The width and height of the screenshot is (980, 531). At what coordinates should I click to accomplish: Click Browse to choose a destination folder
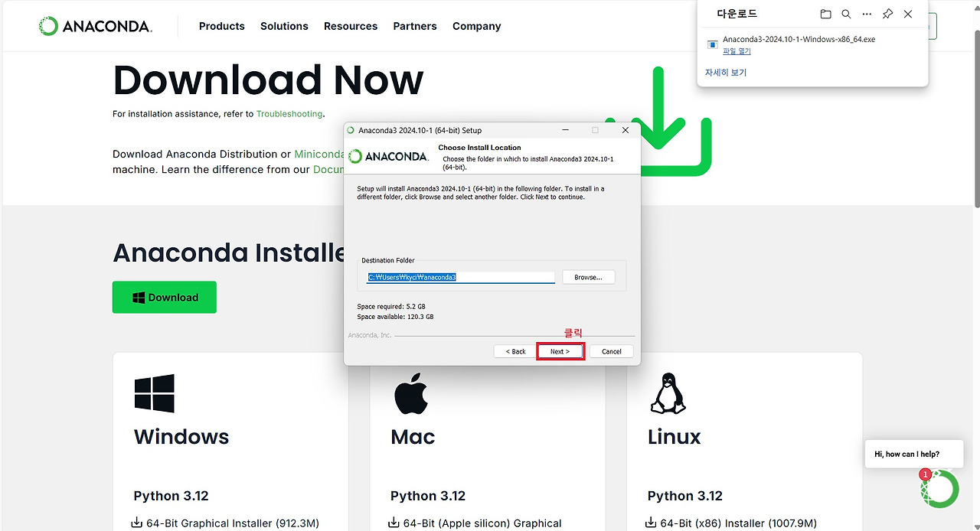click(588, 277)
